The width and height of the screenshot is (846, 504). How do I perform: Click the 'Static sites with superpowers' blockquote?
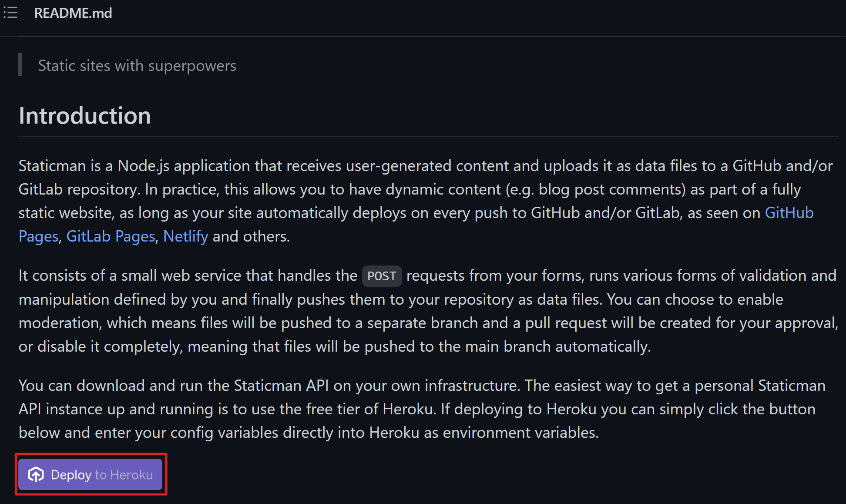click(x=137, y=66)
